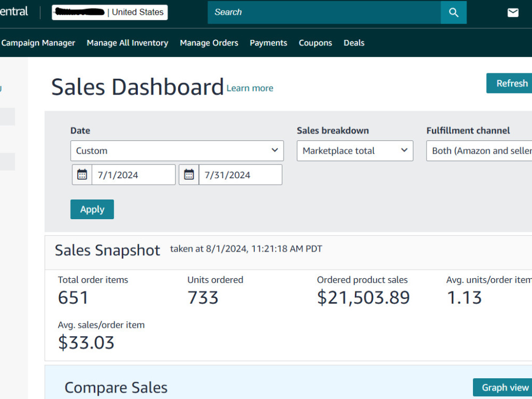
Task: Switch to Graph view
Action: point(503,387)
